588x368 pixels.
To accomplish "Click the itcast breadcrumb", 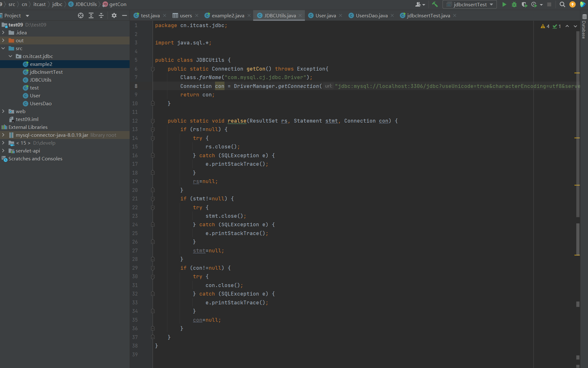I will 39,4.
